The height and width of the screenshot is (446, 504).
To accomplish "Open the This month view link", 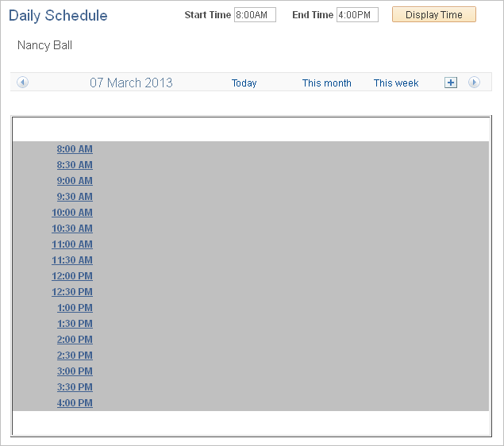I will point(326,83).
